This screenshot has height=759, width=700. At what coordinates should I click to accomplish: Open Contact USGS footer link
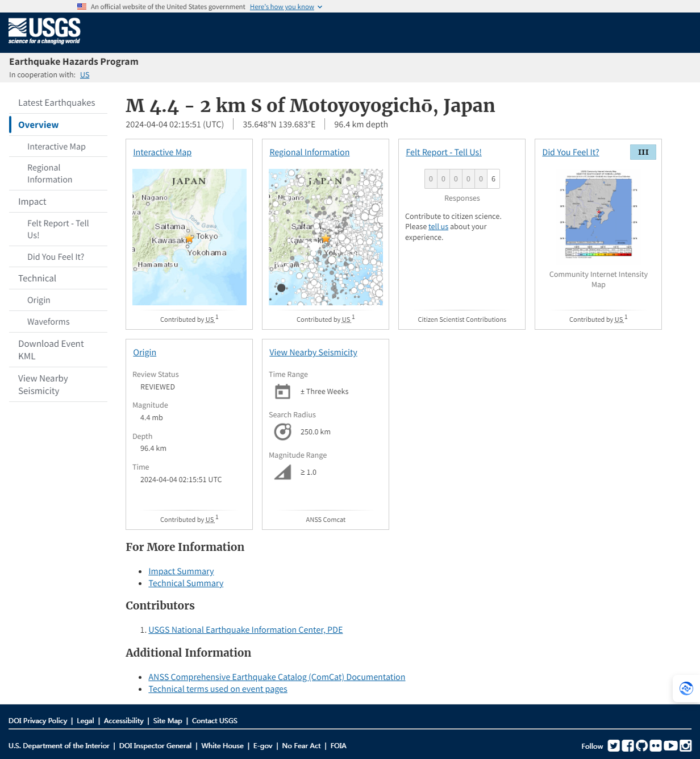coord(215,721)
